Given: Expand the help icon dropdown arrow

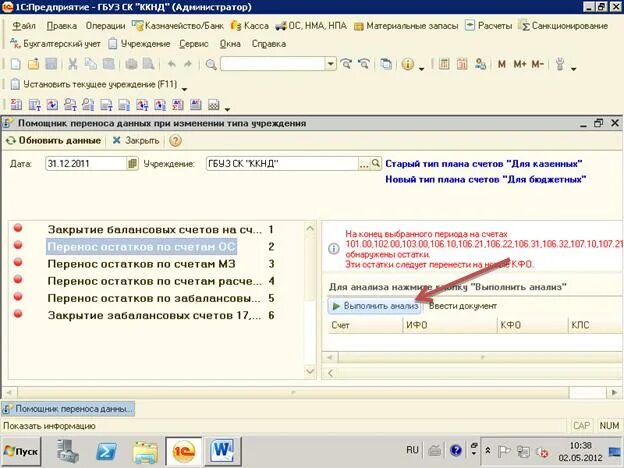Looking at the screenshot, I should (x=421, y=69).
